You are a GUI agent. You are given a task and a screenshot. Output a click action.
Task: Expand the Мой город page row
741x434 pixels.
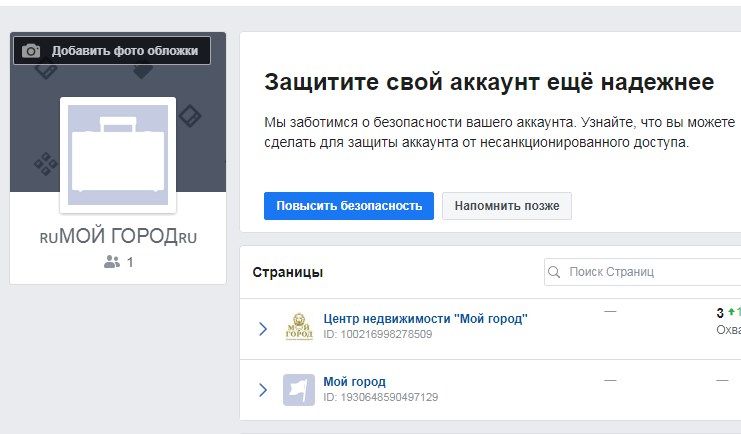tap(263, 390)
